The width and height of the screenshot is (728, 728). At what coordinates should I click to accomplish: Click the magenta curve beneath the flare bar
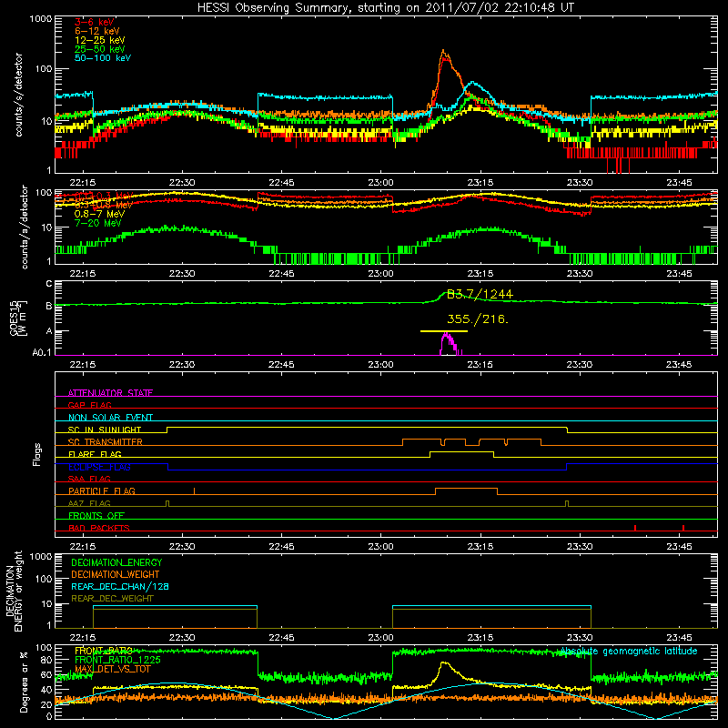coord(450,344)
